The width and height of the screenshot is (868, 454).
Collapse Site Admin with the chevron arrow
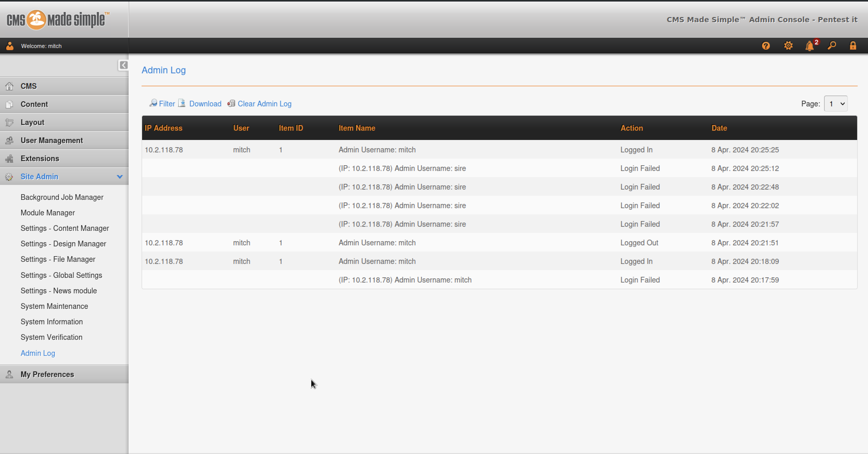[x=120, y=177]
